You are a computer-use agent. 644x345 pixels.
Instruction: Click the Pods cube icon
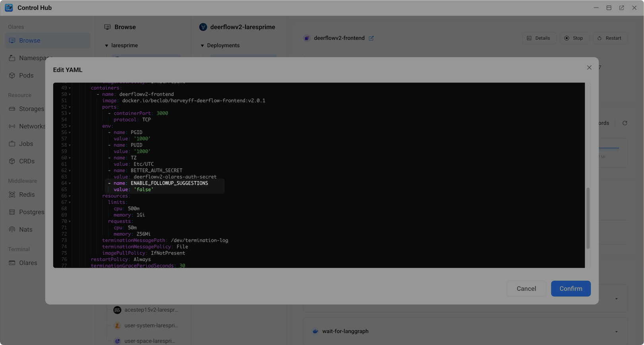pyautogui.click(x=12, y=75)
